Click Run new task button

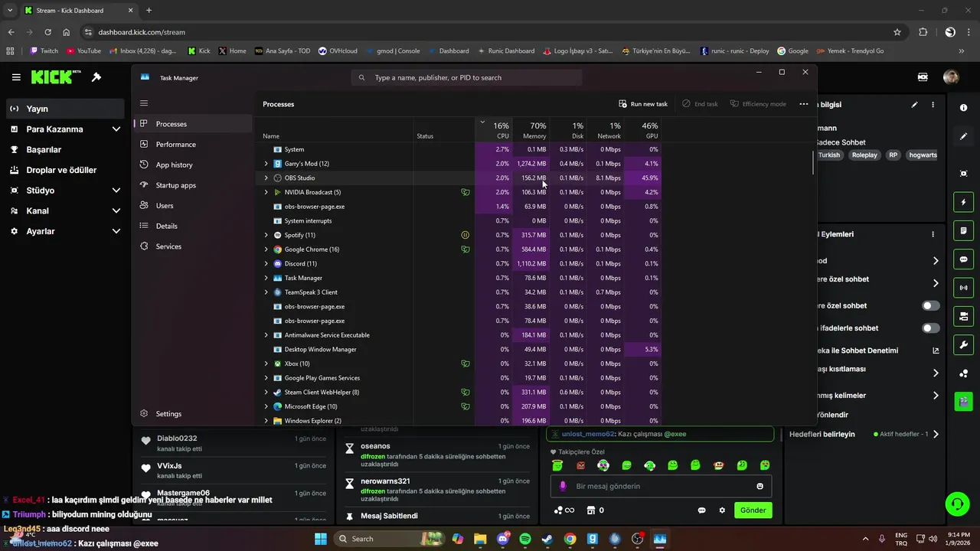tap(643, 104)
